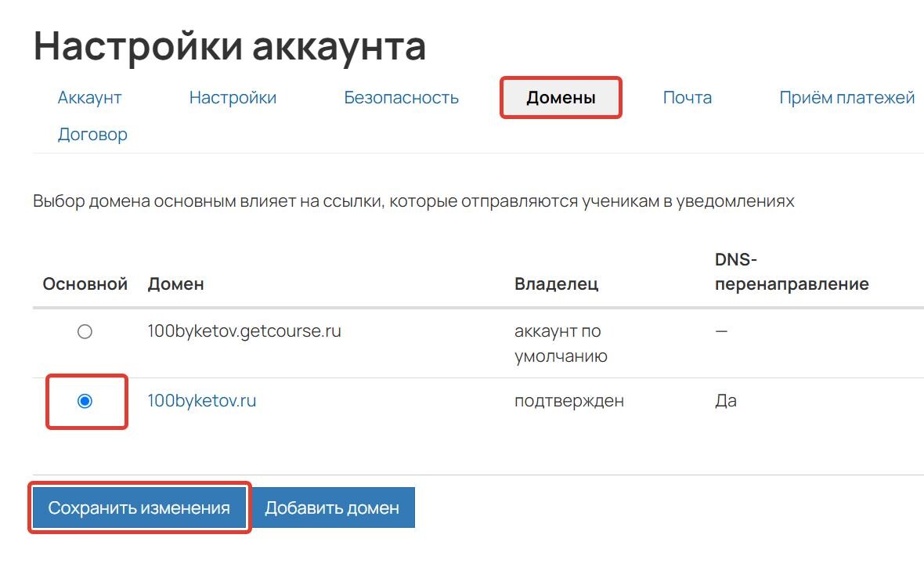This screenshot has width=924, height=567.
Task: Click the Настройки аккаунта page heading
Action: coord(229,47)
